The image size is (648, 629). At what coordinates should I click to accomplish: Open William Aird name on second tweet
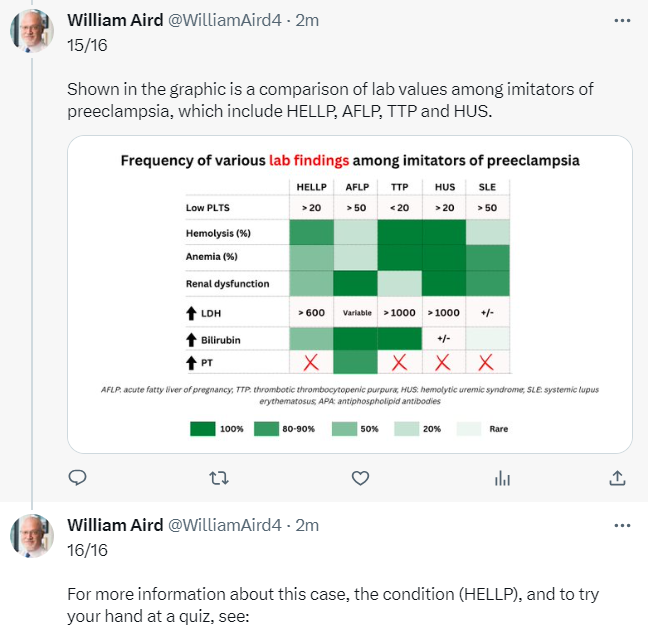[115, 525]
